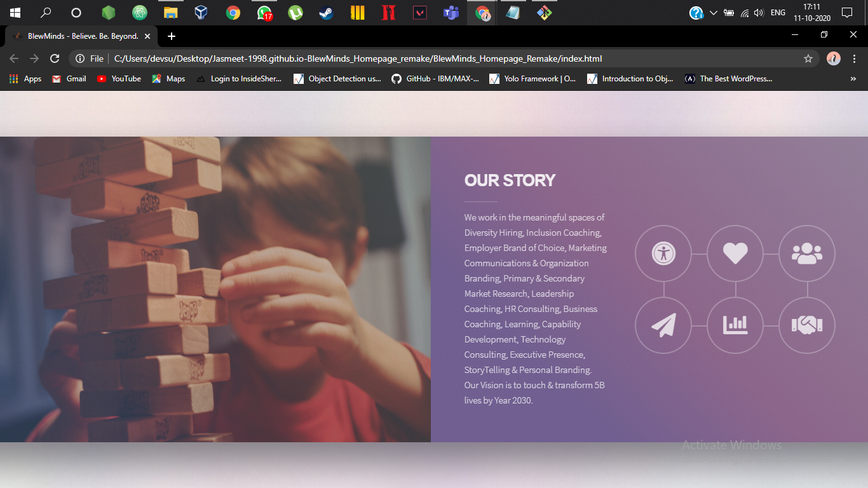868x488 pixels.
Task: Open Windows Search magnifier
Action: [46, 13]
